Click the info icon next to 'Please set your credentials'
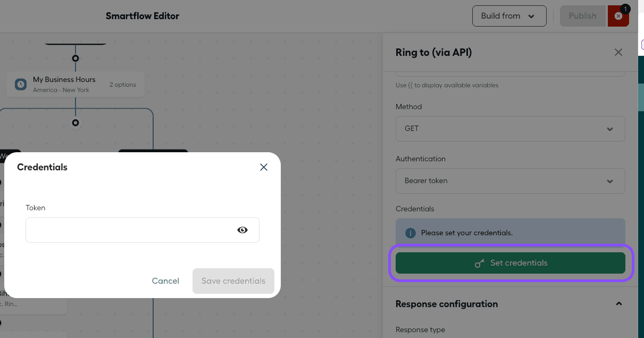Screen dimensions: 644x338 (410, 233)
